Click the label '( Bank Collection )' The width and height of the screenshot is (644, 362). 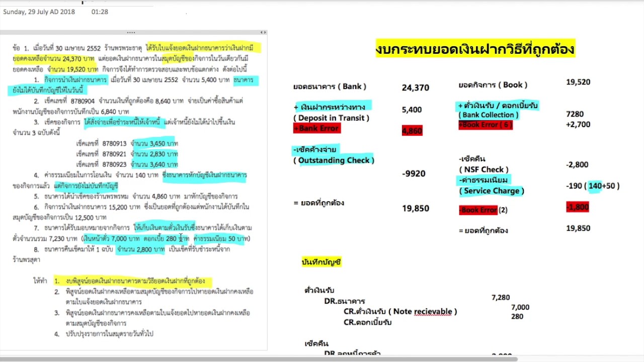pos(488,115)
